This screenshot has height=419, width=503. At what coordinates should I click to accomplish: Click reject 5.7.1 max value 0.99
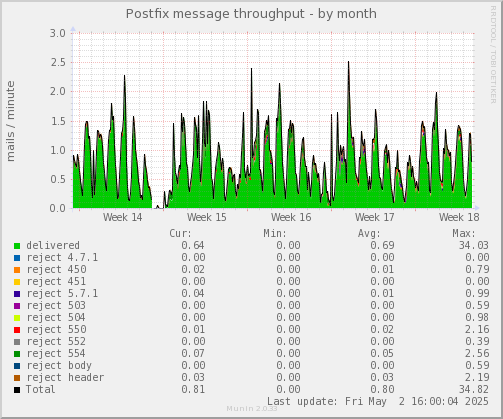pyautogui.click(x=477, y=294)
